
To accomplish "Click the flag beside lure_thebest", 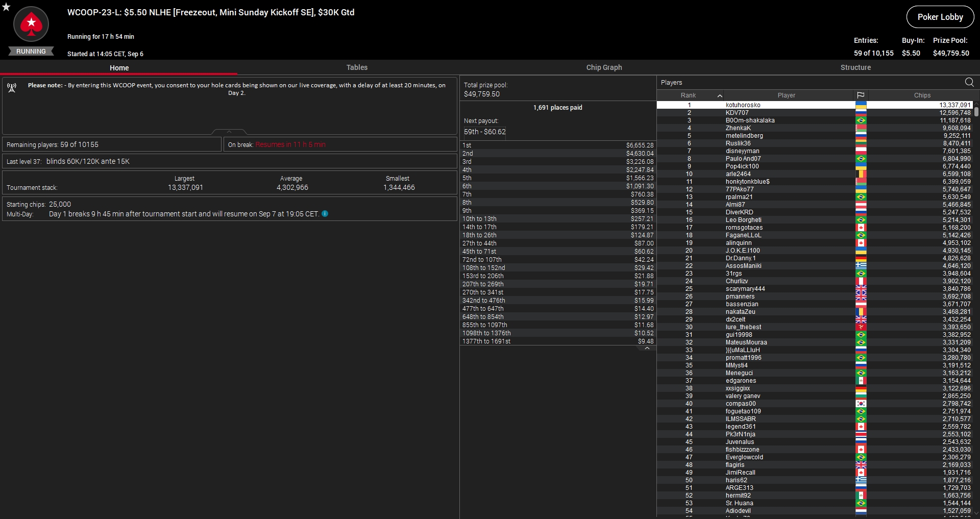I will (x=861, y=327).
